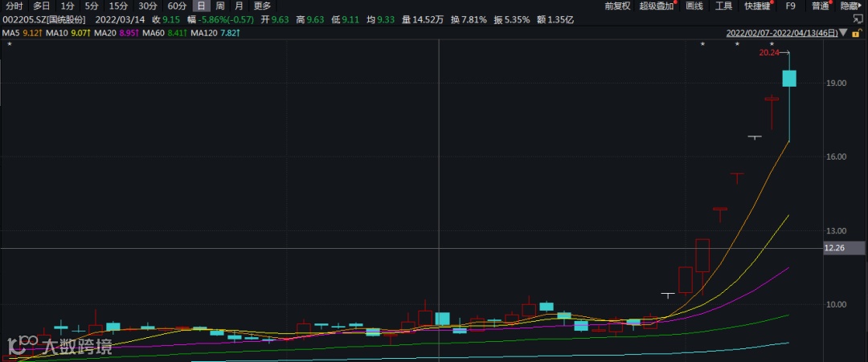Select the 5分 period tab
868x362 pixels.
tap(92, 6)
